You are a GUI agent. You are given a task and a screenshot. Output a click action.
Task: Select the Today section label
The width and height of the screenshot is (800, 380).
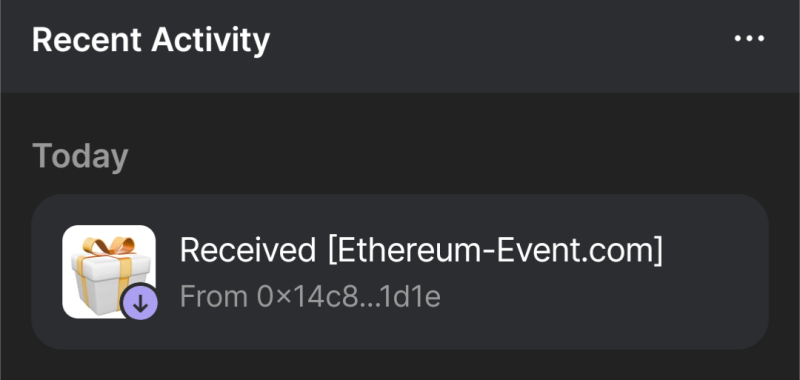[80, 156]
